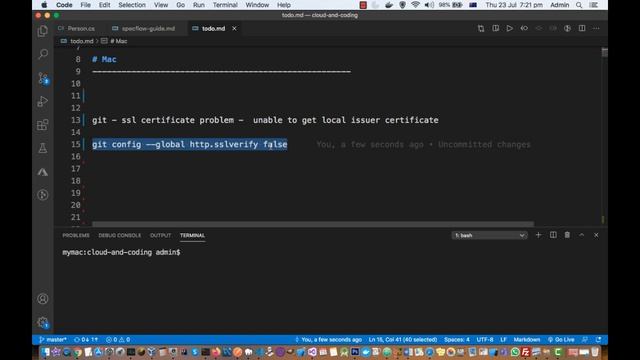Open the View menu
This screenshot has width=640, height=360.
pos(161,5)
